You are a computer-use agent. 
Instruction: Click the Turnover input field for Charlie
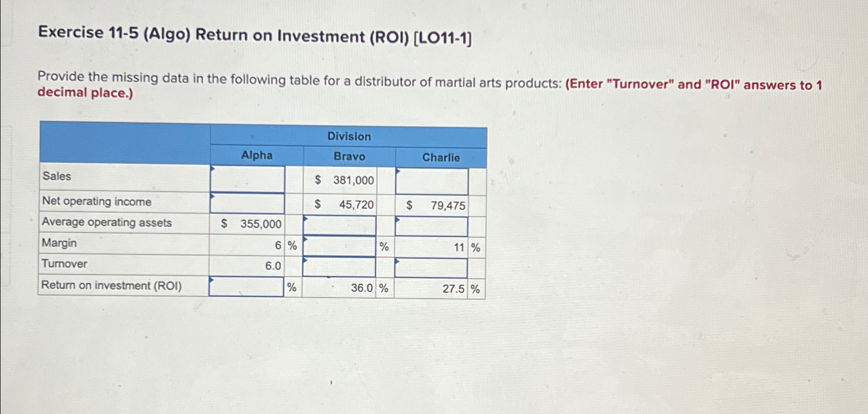432,265
